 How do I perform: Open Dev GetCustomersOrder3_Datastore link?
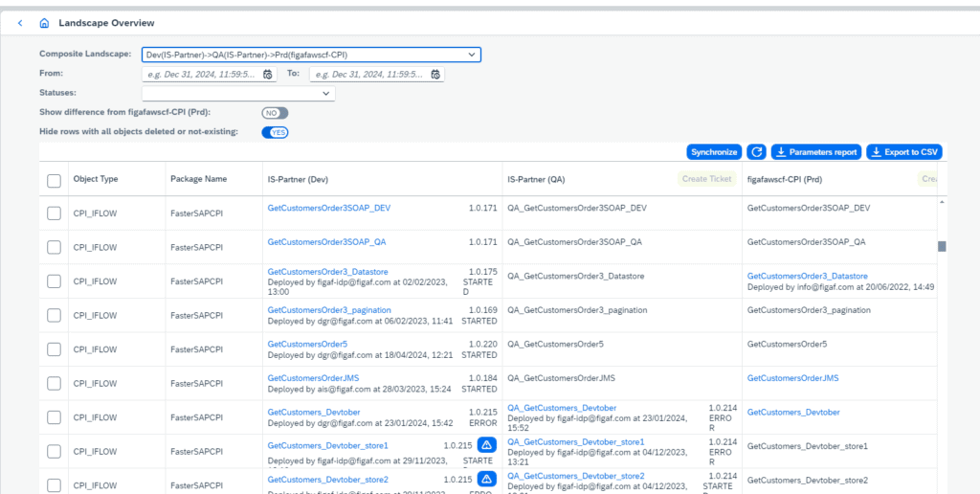[x=328, y=272]
